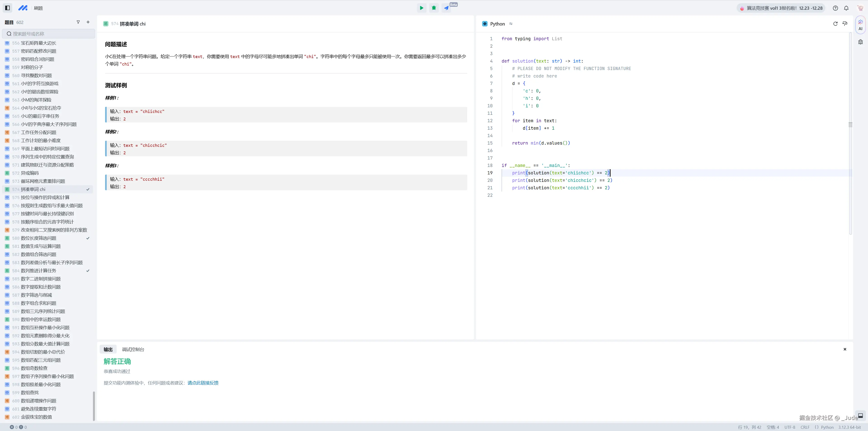Viewport: 868px width, 431px height.
Task: Submit solution with paper plane Beta icon
Action: pos(446,8)
